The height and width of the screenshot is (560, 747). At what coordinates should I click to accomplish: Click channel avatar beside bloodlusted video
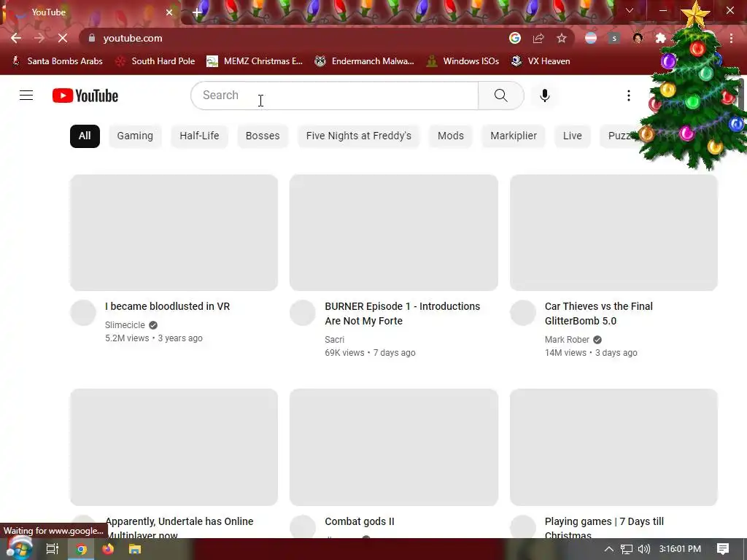[83, 313]
